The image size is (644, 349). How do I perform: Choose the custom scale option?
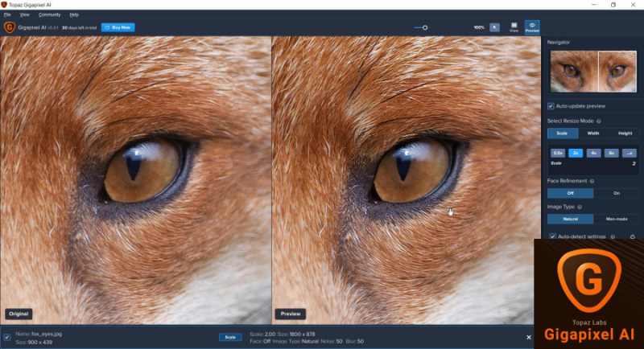pos(630,153)
